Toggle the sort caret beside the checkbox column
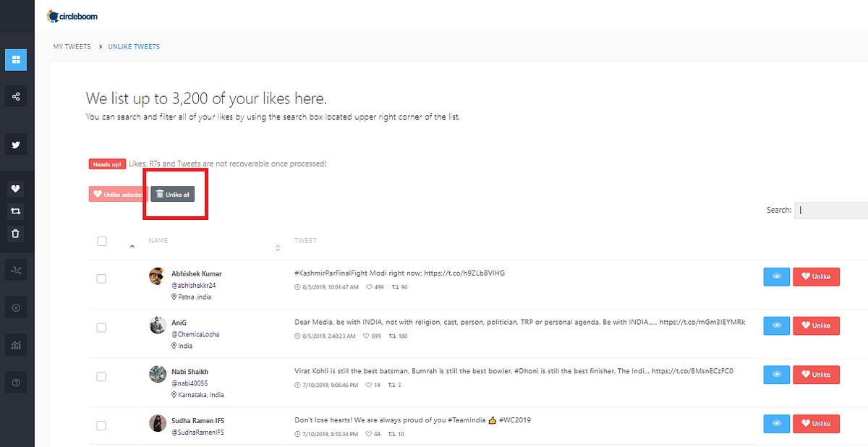The width and height of the screenshot is (868, 447). (x=132, y=247)
